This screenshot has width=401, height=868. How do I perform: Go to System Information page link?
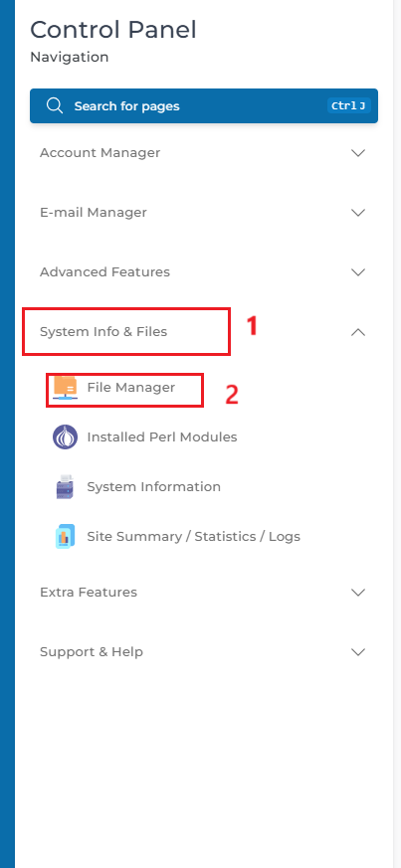[x=153, y=486]
